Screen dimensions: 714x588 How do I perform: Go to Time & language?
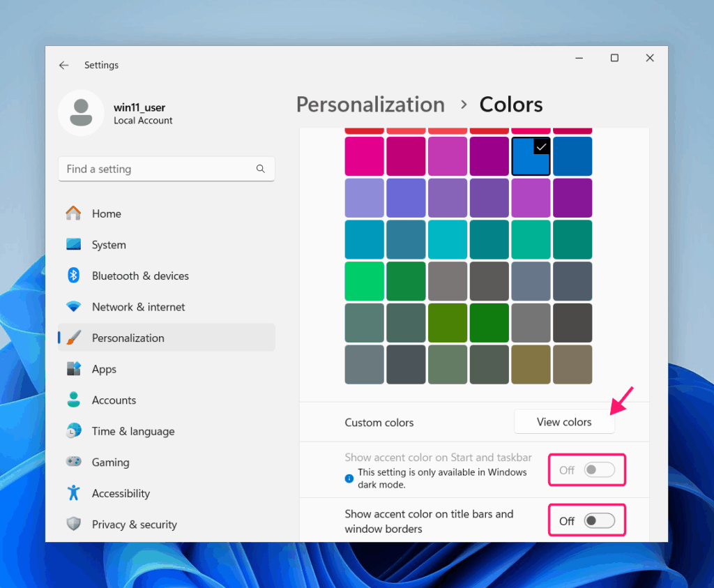click(167, 431)
